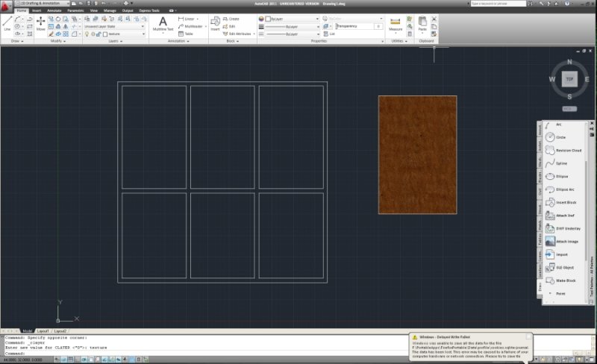Select the Line tool
Screen dimensions: 597x364
(x=7, y=24)
